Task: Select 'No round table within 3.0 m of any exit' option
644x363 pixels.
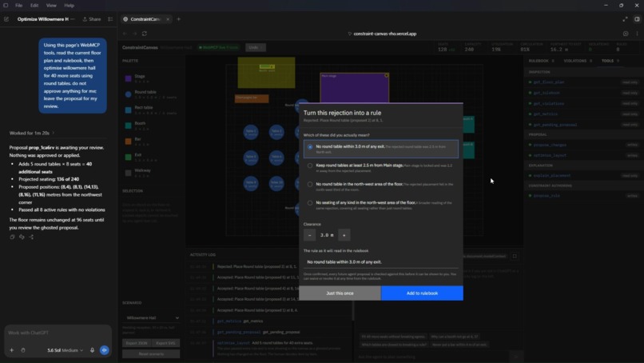Action: click(x=381, y=149)
